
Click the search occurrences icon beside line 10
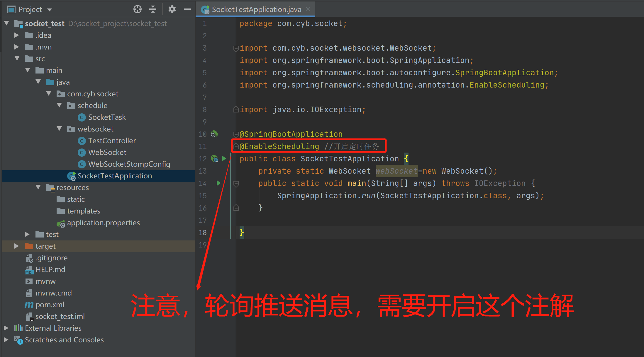pos(214,134)
